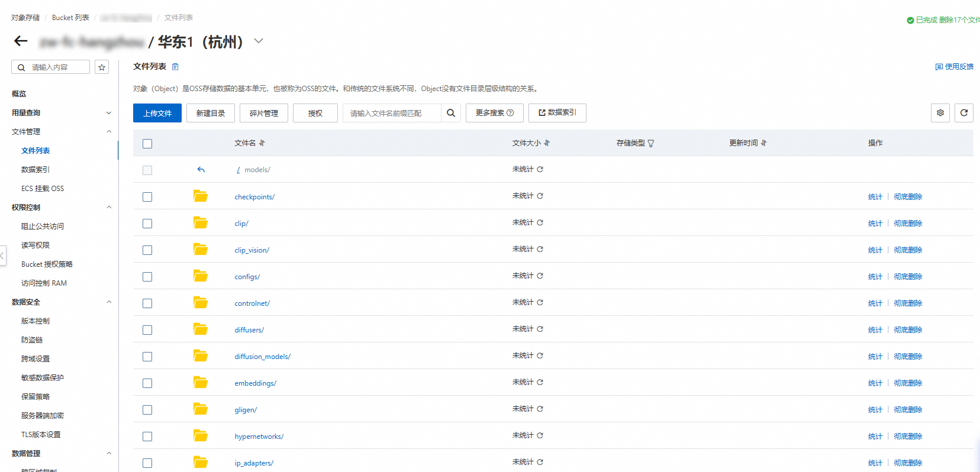Collapse the 数据管理 sidebar section
The image size is (980, 472).
109,454
